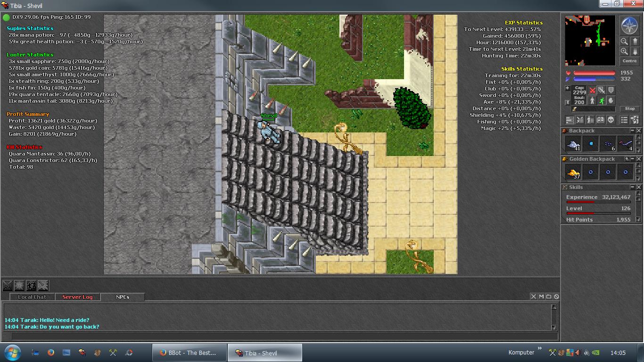Screen dimensions: 644x362
Task: Click the Stop button
Action: click(630, 109)
